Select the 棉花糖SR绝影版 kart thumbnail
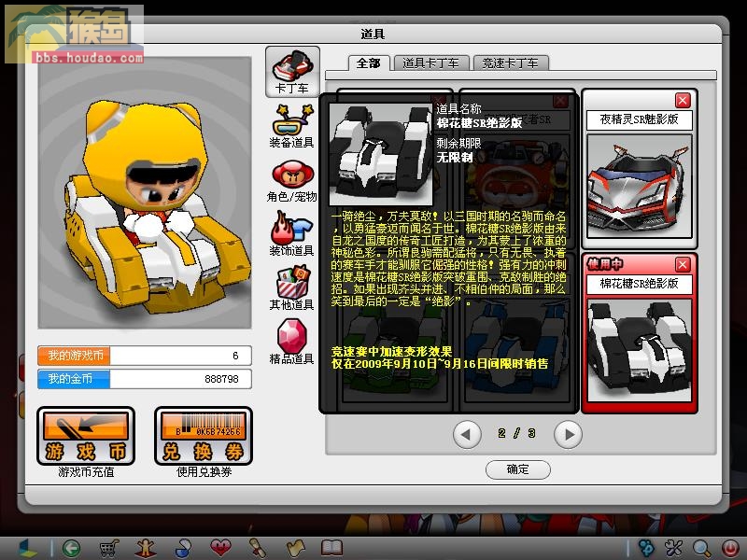Image resolution: width=747 pixels, height=560 pixels. point(640,351)
